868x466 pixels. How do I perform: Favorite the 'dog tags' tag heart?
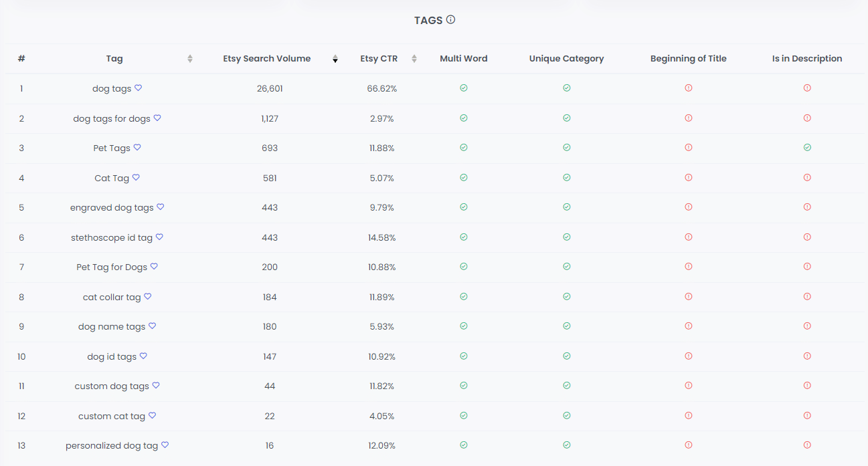[139, 88]
